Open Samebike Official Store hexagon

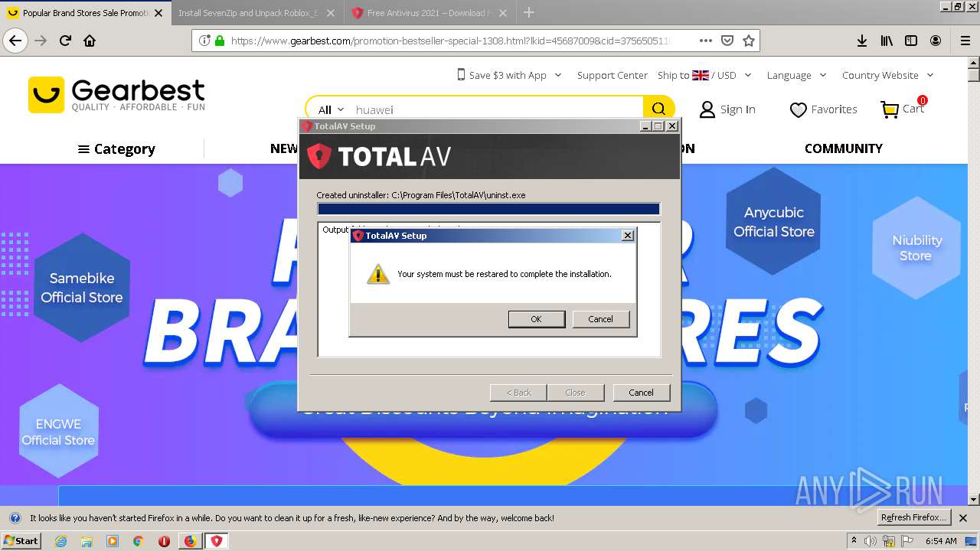pos(82,288)
